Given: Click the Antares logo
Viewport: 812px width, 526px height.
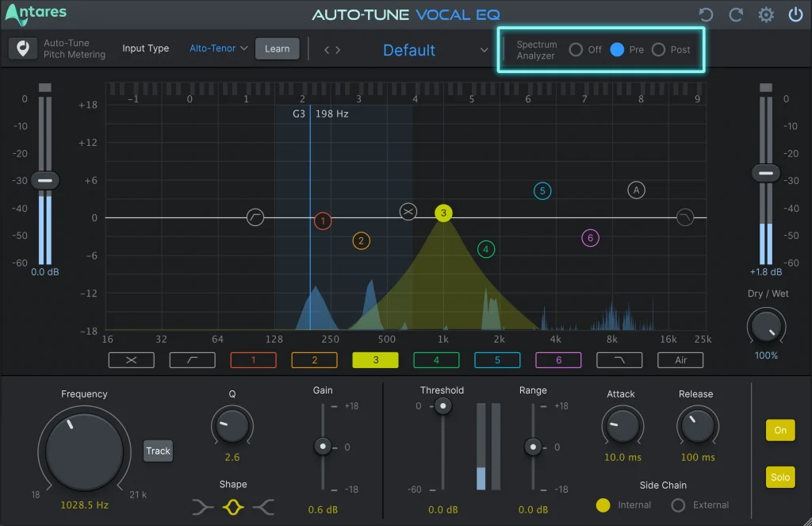Looking at the screenshot, I should (x=36, y=14).
